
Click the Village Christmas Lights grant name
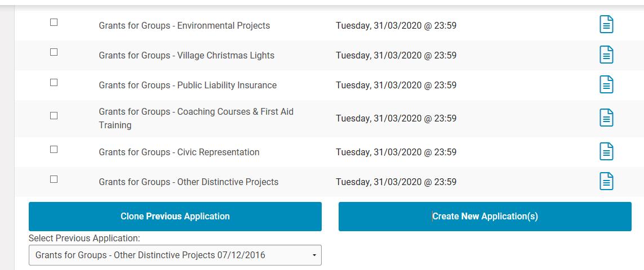pos(186,56)
